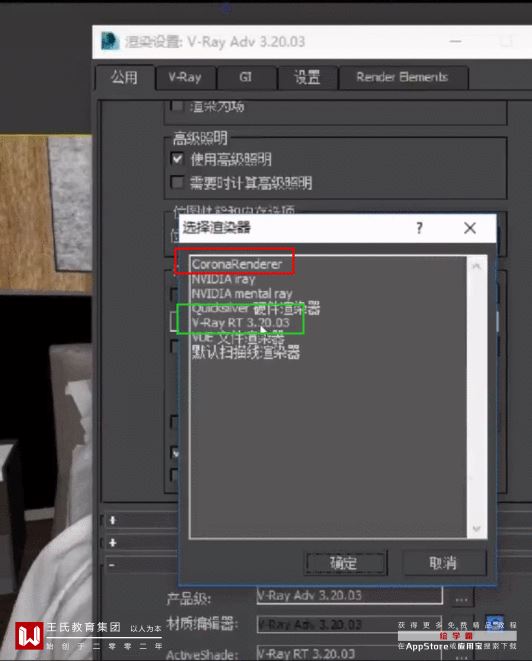This screenshot has width=532, height=661.
Task: Select CoronaRenderer in renderer list
Action: [237, 264]
